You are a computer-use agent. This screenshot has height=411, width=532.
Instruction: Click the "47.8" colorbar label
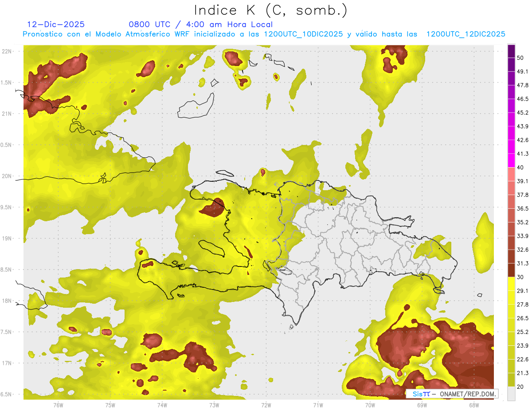pos(523,85)
